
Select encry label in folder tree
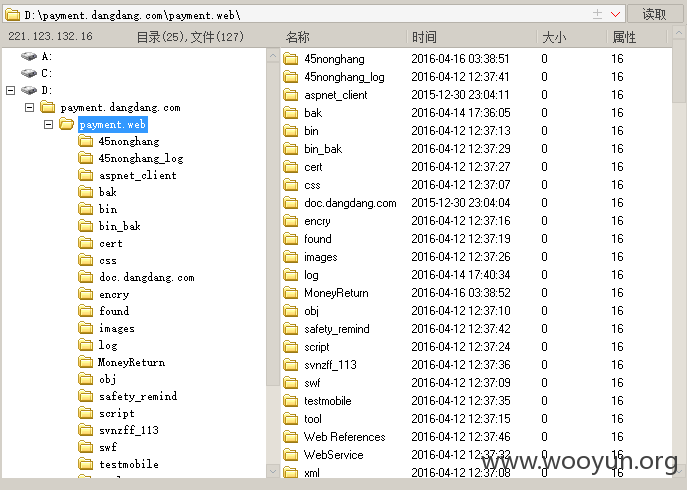tap(114, 295)
